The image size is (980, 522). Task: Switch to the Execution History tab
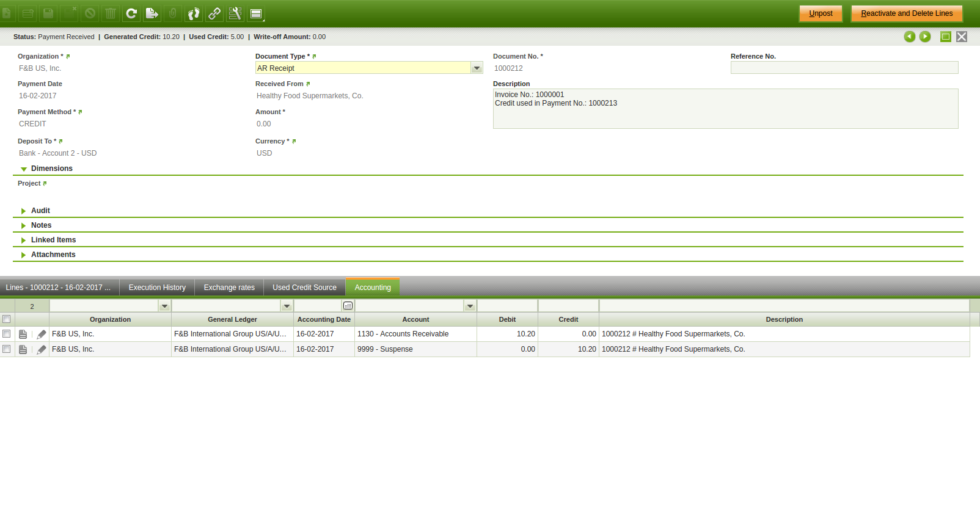157,288
